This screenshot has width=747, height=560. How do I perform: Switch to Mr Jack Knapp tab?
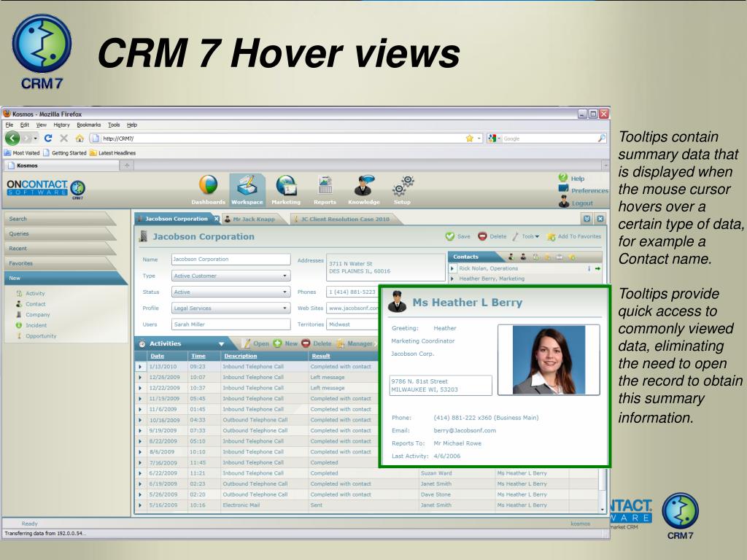coord(253,219)
